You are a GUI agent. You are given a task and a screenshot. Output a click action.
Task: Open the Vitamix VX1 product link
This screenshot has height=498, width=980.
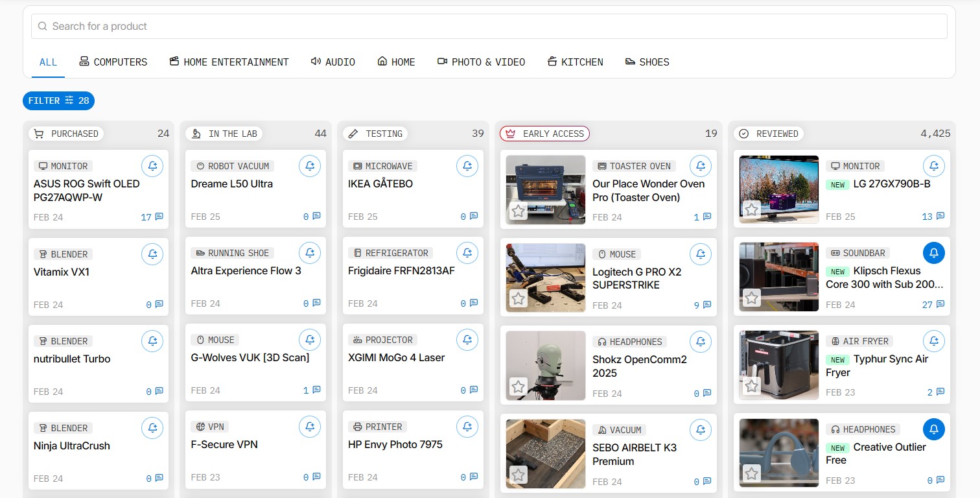point(62,272)
